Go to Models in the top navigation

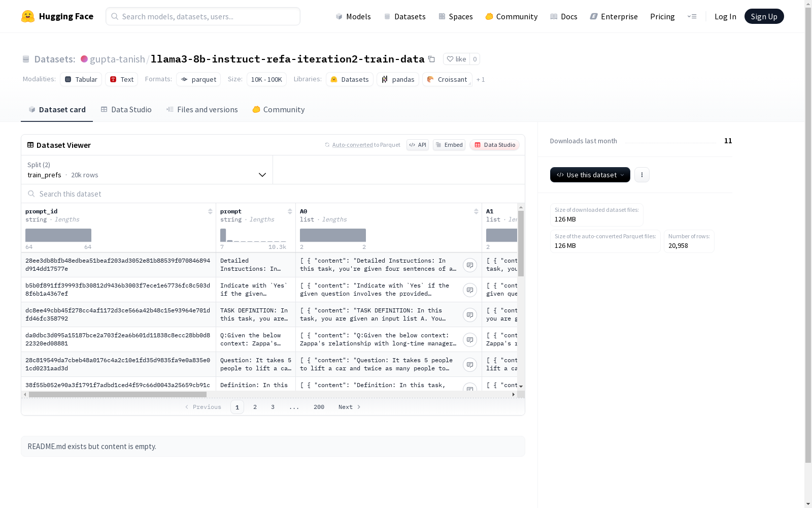(x=353, y=16)
